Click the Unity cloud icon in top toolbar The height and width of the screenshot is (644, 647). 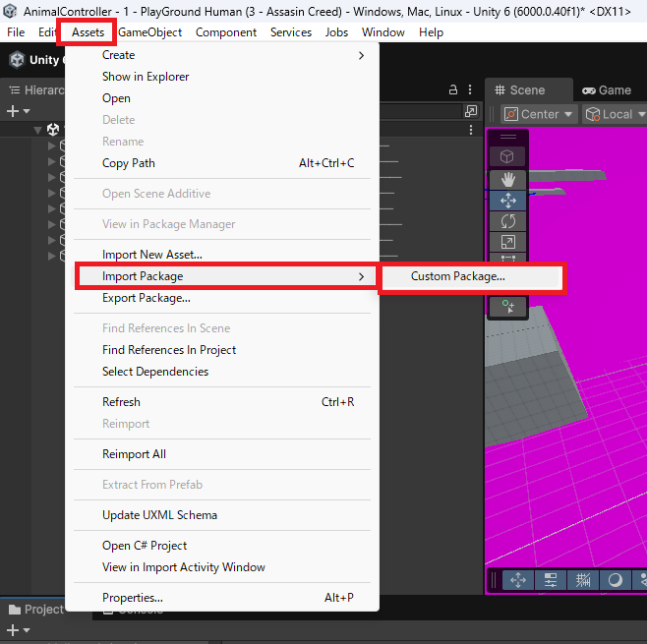pyautogui.click(x=17, y=60)
